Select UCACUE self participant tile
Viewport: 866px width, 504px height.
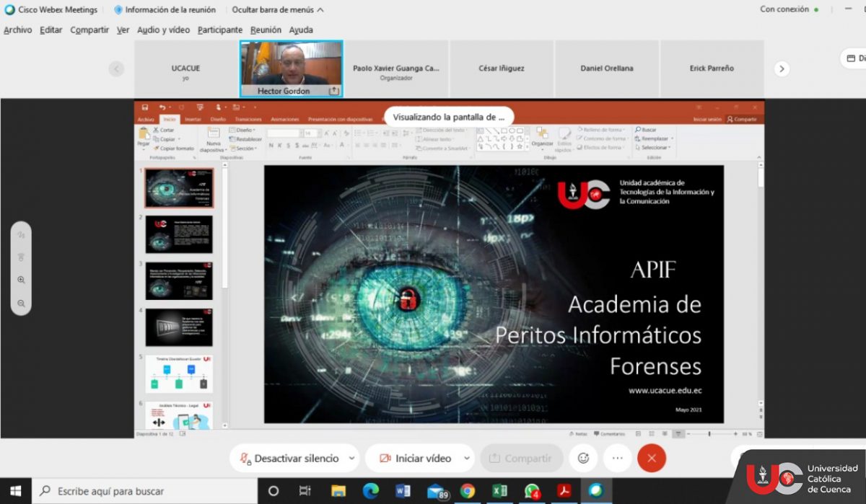[x=185, y=68]
